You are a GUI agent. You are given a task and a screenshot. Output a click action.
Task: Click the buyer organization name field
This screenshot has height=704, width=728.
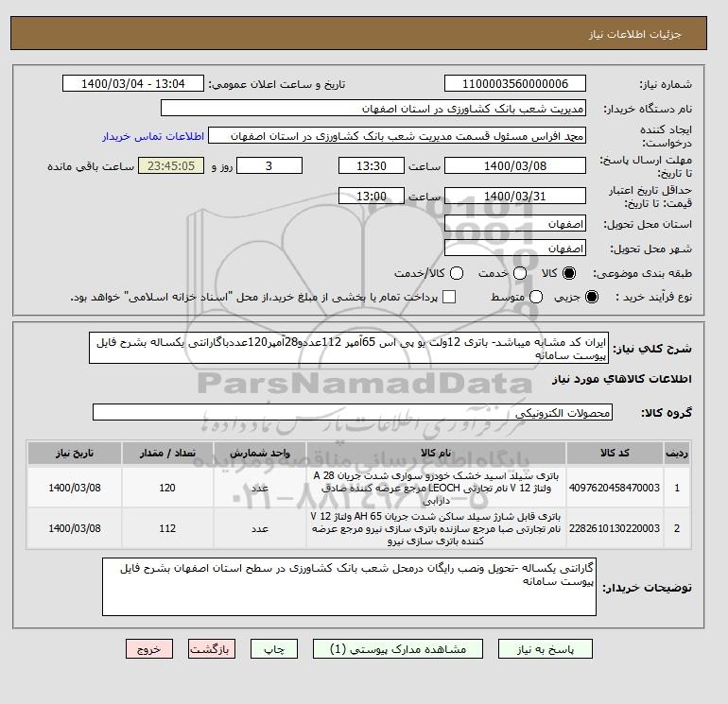(x=373, y=108)
